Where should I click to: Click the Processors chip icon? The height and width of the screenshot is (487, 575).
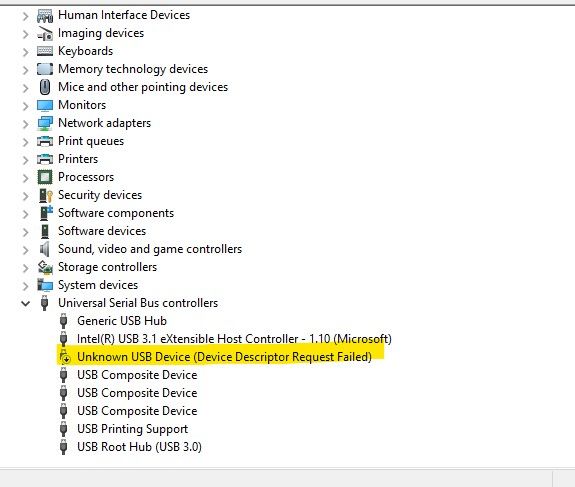pos(45,177)
